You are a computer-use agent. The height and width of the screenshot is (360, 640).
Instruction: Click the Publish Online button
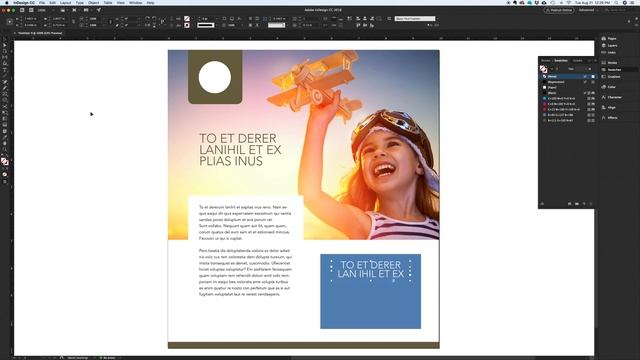(x=559, y=10)
